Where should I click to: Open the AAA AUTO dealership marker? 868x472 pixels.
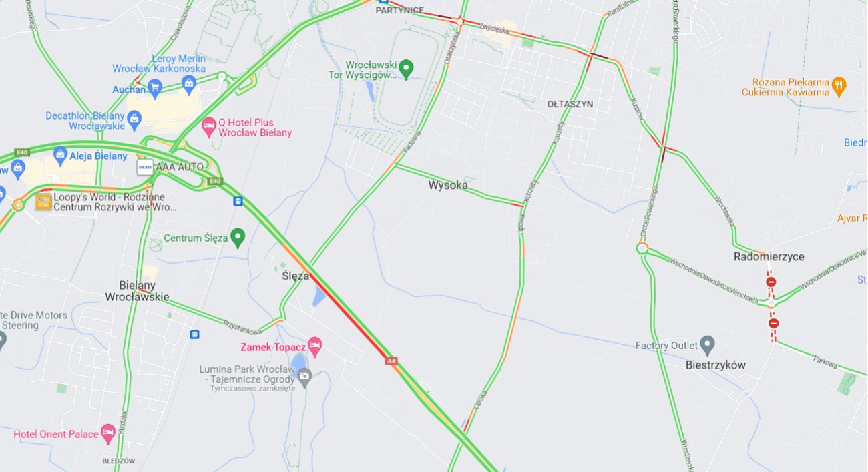[144, 167]
